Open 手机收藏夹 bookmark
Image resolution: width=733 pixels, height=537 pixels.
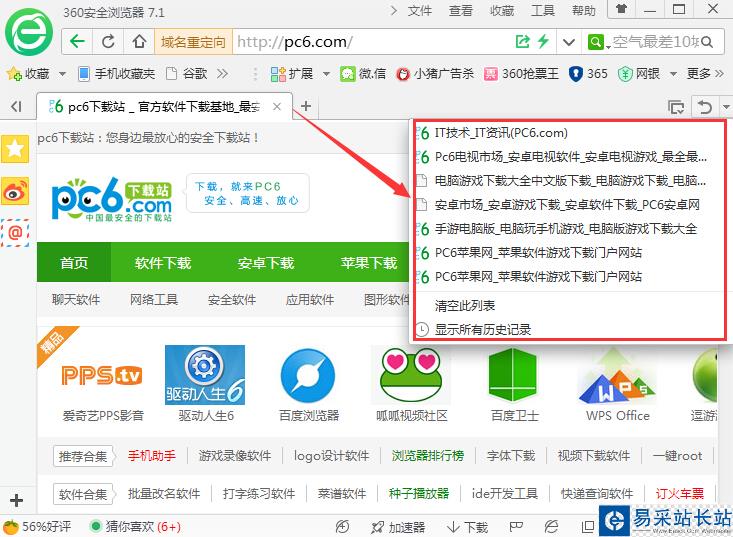[117, 74]
